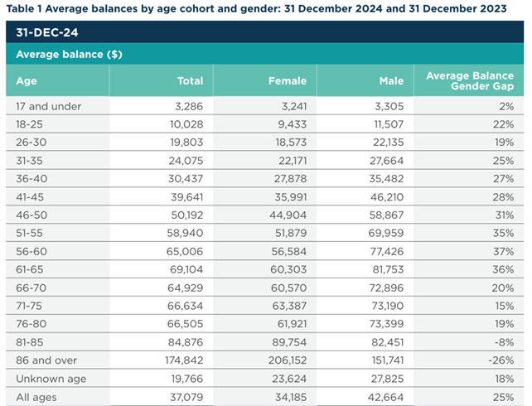Click the total value 10,028

[186, 124]
